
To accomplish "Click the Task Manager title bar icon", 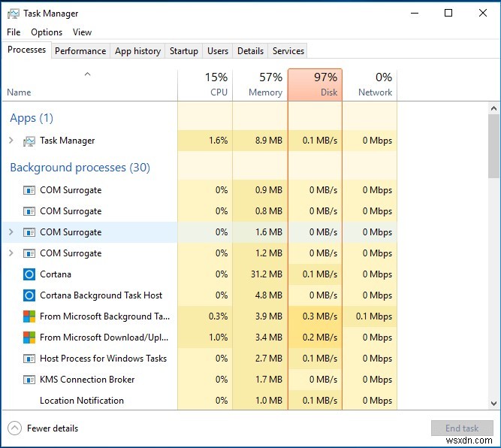I will 13,14.
